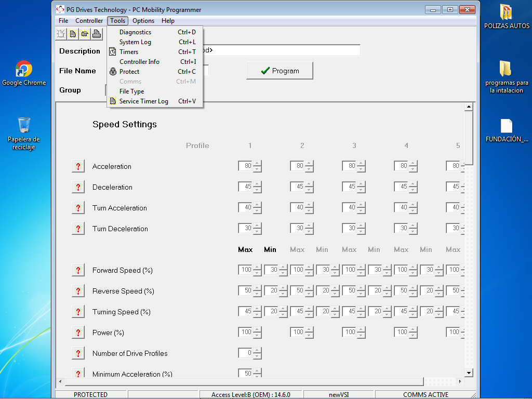Raise the Number of Drive Profiles value
Screen dimensions: 532x399
click(x=257, y=351)
